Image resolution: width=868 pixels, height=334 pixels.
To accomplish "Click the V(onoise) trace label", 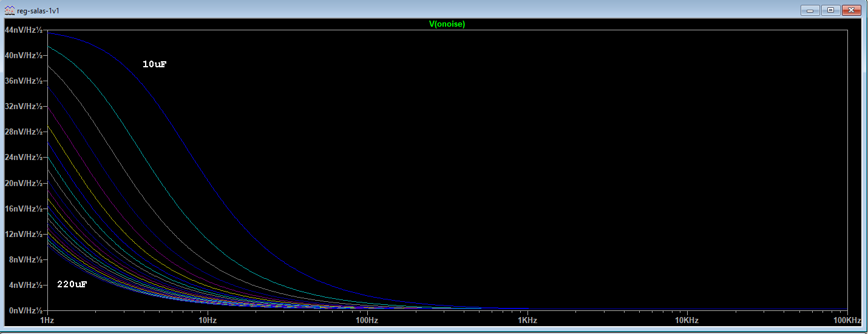I will pyautogui.click(x=447, y=24).
